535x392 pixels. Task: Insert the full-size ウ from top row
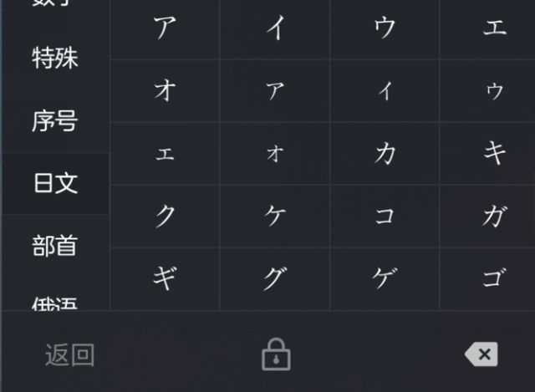pos(385,28)
